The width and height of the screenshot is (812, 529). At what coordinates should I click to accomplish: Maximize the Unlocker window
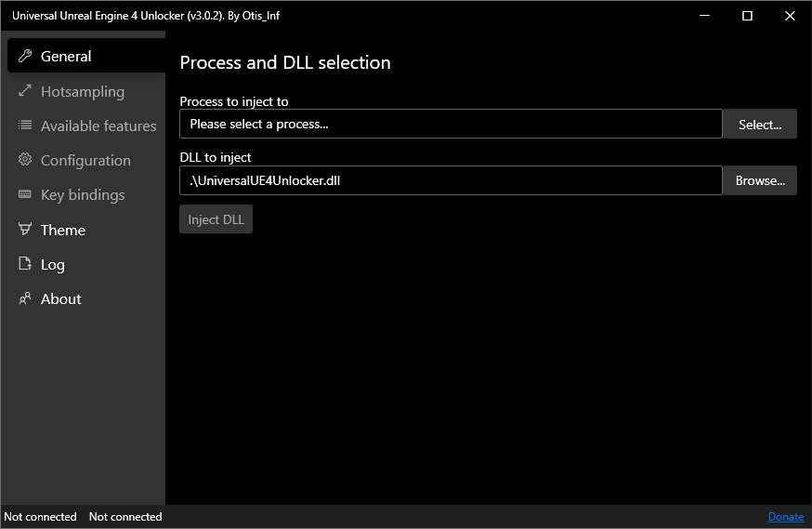point(747,16)
